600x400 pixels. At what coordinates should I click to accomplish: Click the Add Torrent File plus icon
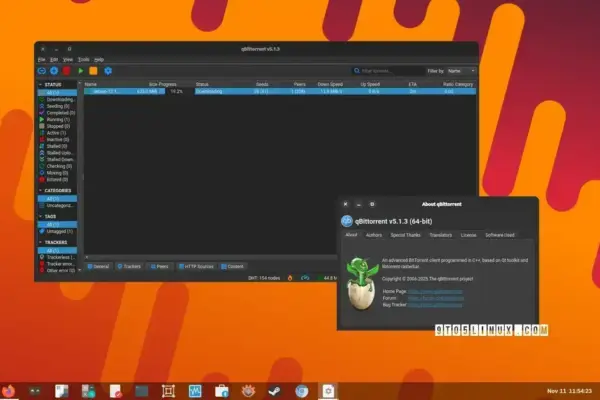(x=54, y=71)
